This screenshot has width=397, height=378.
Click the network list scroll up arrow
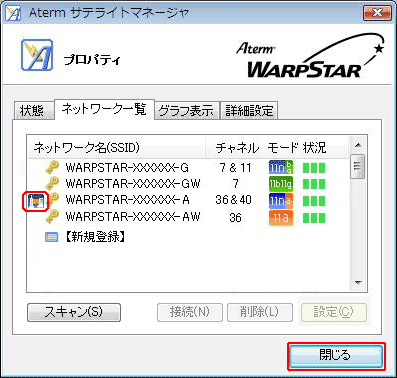(358, 145)
